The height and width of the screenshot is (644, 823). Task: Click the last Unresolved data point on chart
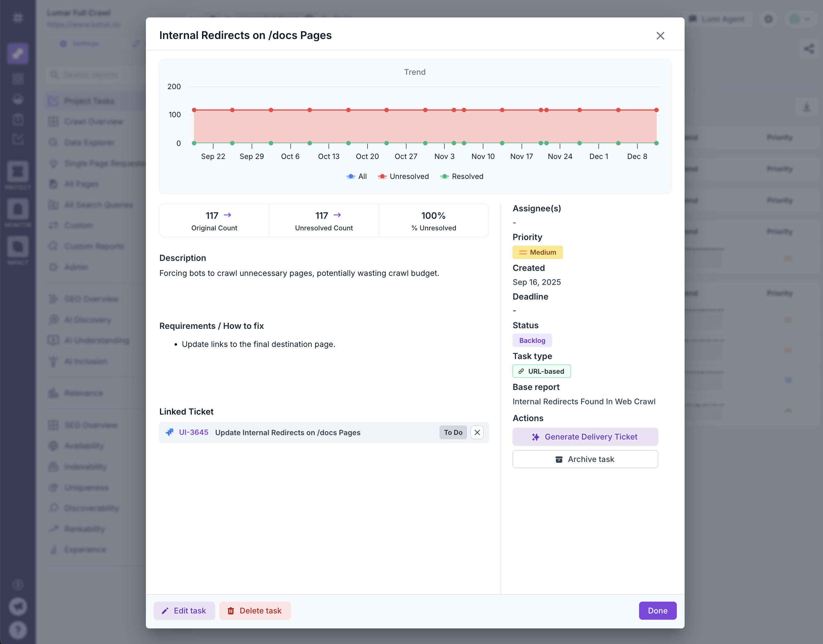coord(656,110)
